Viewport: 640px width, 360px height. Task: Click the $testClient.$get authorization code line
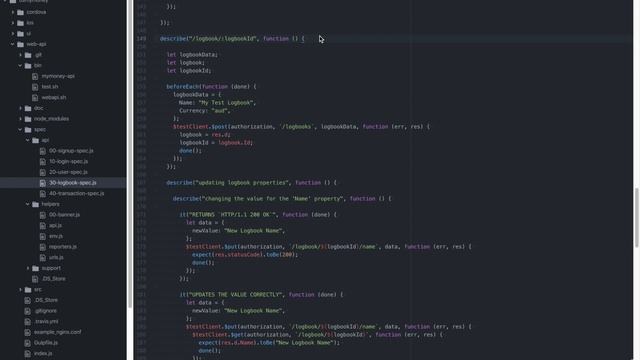point(318,335)
